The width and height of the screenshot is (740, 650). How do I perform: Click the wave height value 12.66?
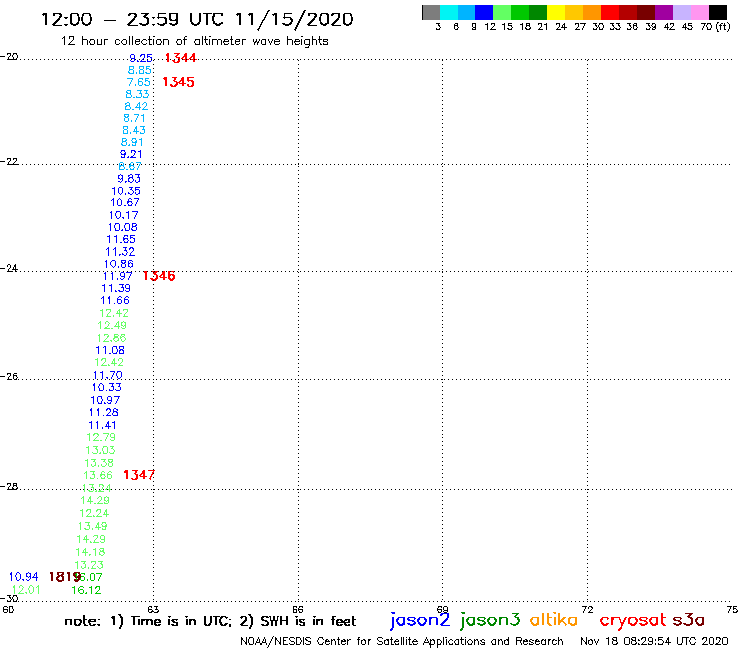[x=111, y=338]
